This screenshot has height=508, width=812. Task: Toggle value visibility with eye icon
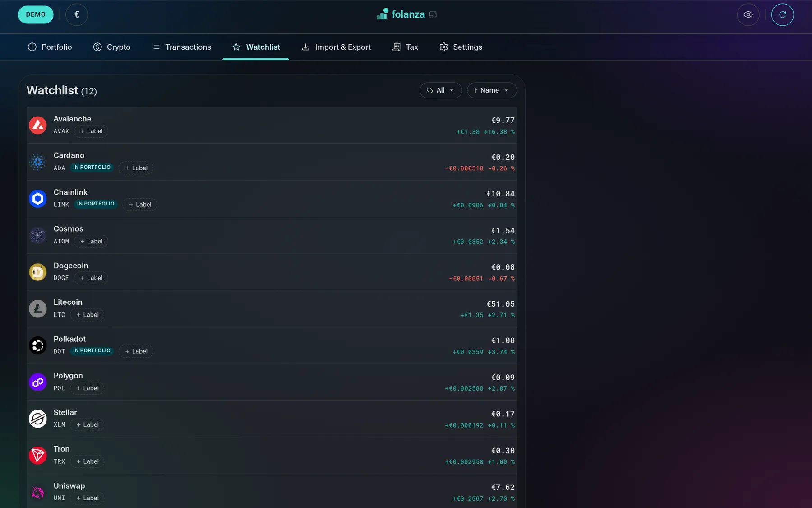click(x=748, y=14)
